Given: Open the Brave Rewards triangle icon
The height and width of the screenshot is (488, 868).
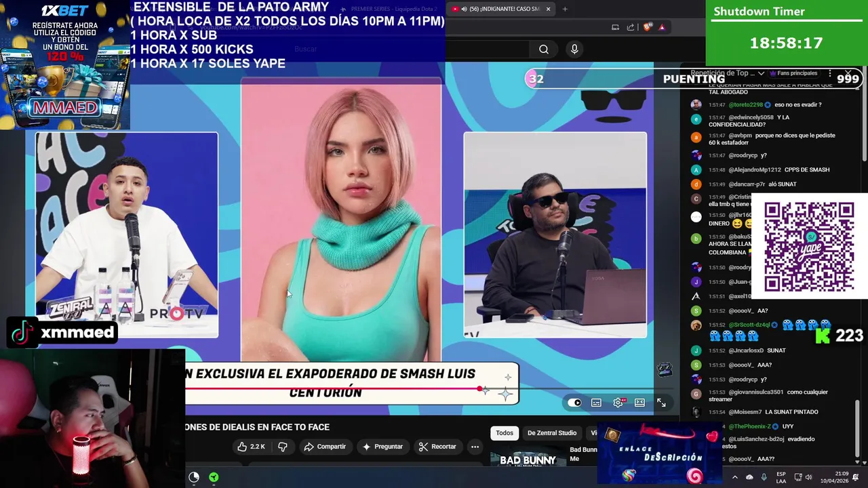Looking at the screenshot, I should (x=662, y=27).
